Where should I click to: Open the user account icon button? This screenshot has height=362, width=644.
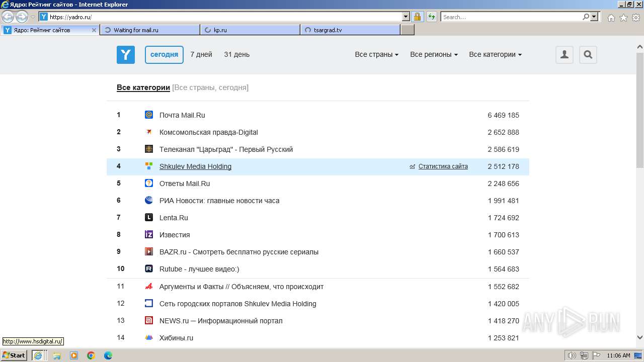565,55
